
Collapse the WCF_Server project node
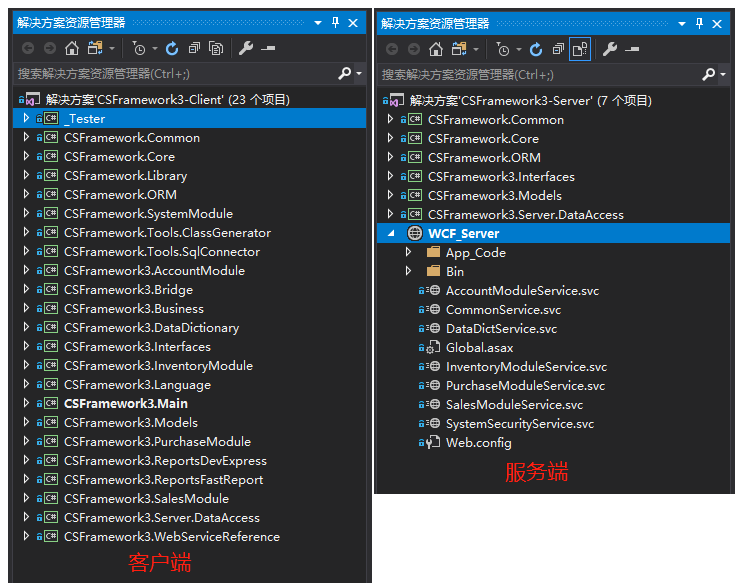click(390, 233)
